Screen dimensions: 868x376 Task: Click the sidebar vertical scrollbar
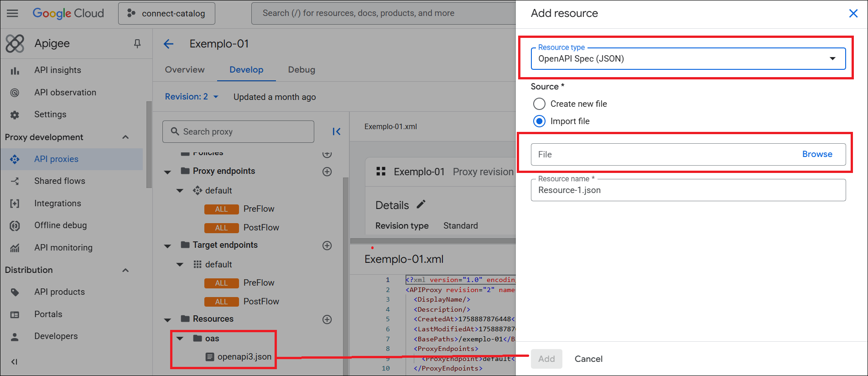tap(149, 144)
